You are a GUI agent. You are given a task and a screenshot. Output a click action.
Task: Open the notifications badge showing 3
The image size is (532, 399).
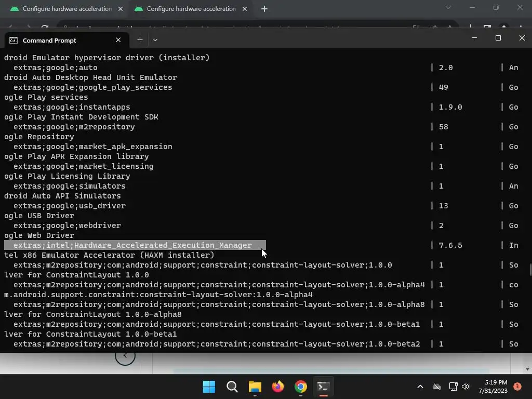click(517, 386)
